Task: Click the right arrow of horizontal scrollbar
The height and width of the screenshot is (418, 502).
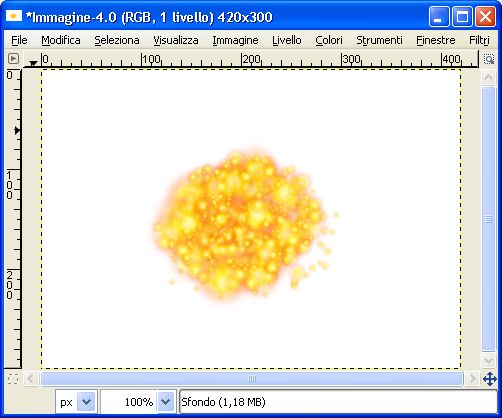Action: 472,379
